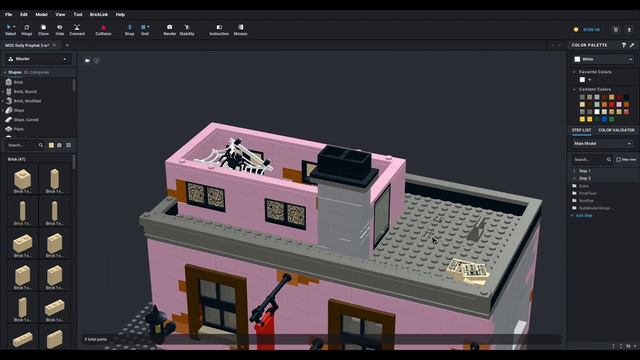Collapse the Content Colors section
The width and height of the screenshot is (640, 360).
point(574,89)
